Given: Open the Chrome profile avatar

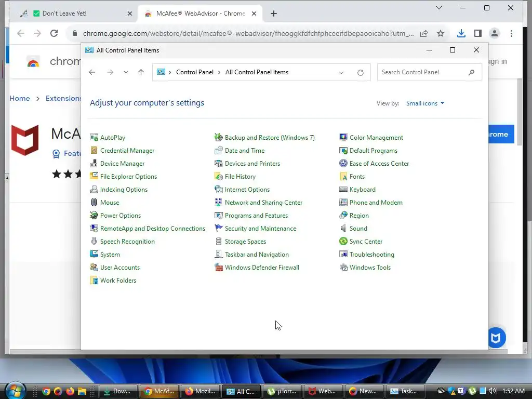Looking at the screenshot, I should 495,33.
